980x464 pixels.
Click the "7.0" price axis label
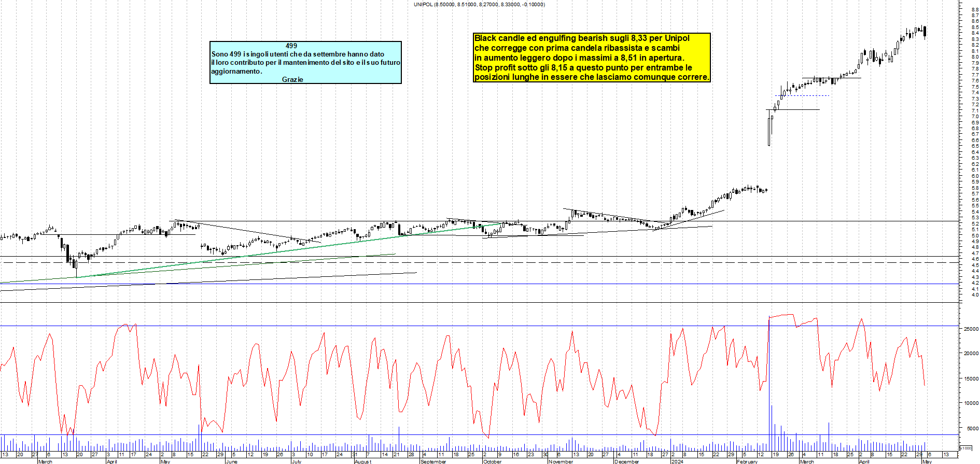coord(975,117)
